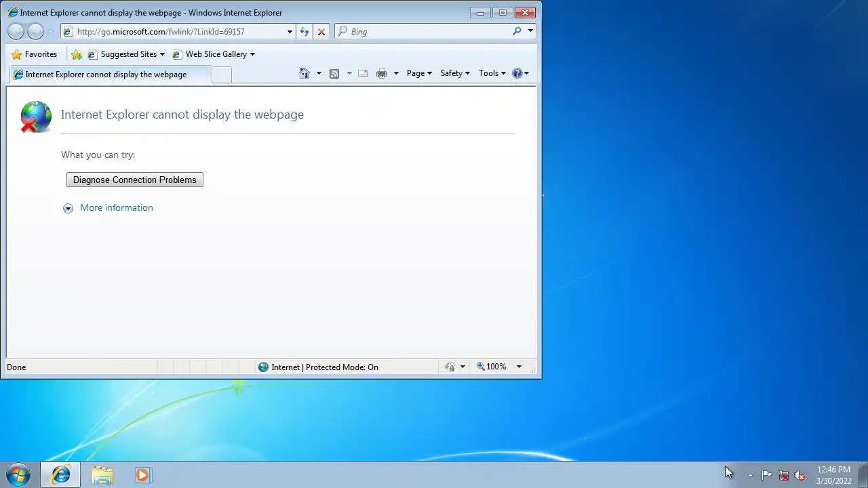Show hidden tray icons arrow
The height and width of the screenshot is (488, 868).
[750, 475]
